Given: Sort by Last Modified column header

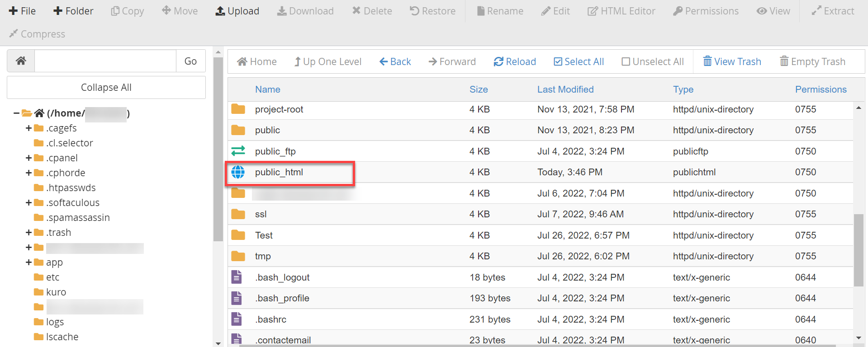Looking at the screenshot, I should [565, 89].
